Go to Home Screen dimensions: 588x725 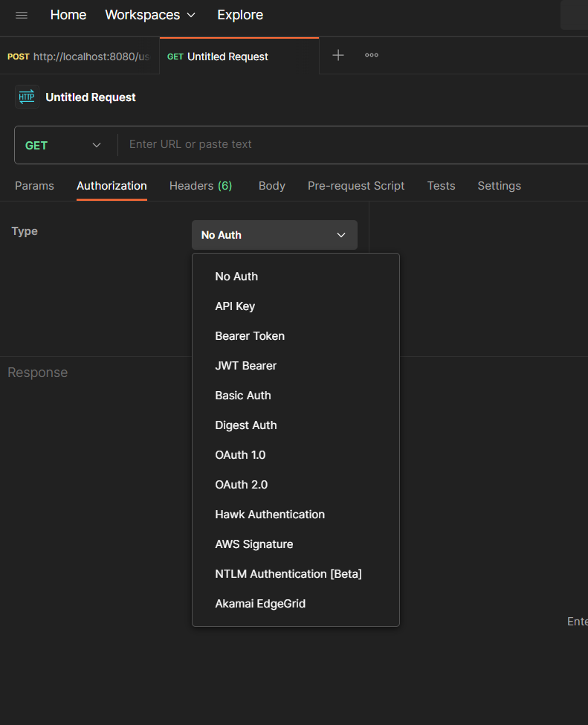68,15
